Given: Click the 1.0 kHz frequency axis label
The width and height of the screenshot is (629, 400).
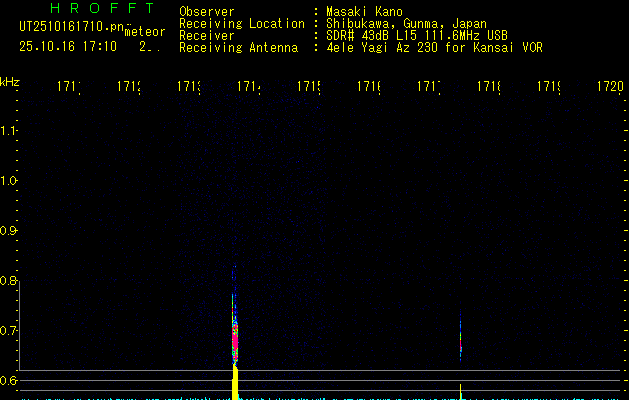Looking at the screenshot, I should pyautogui.click(x=10, y=181).
